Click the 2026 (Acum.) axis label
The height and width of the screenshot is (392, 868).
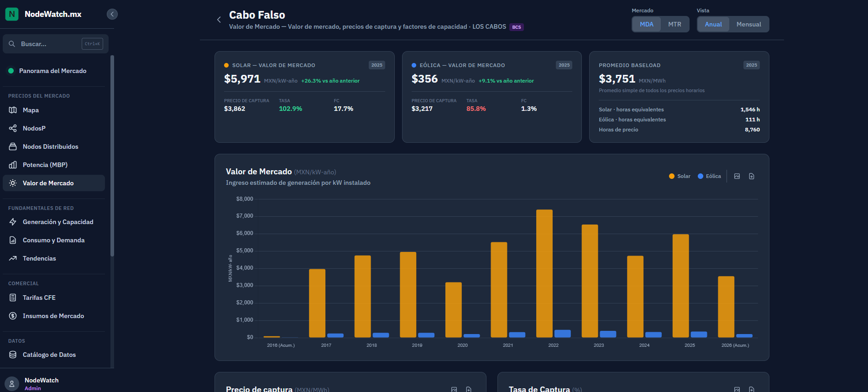pos(735,345)
